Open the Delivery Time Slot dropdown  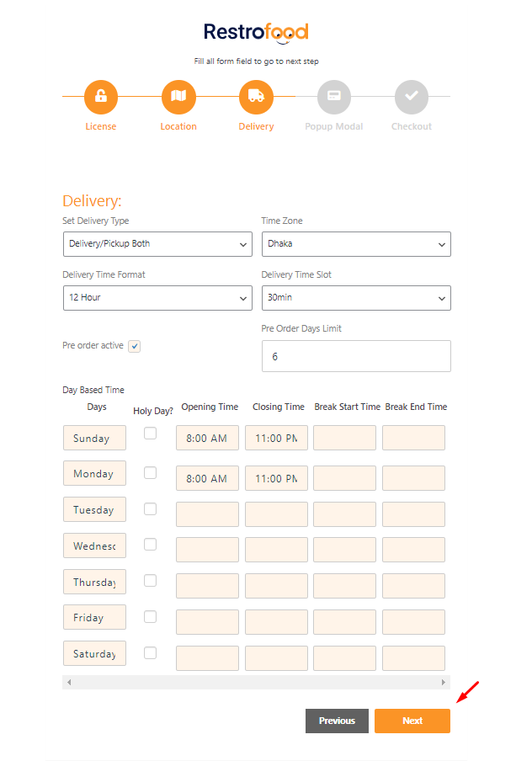point(356,298)
